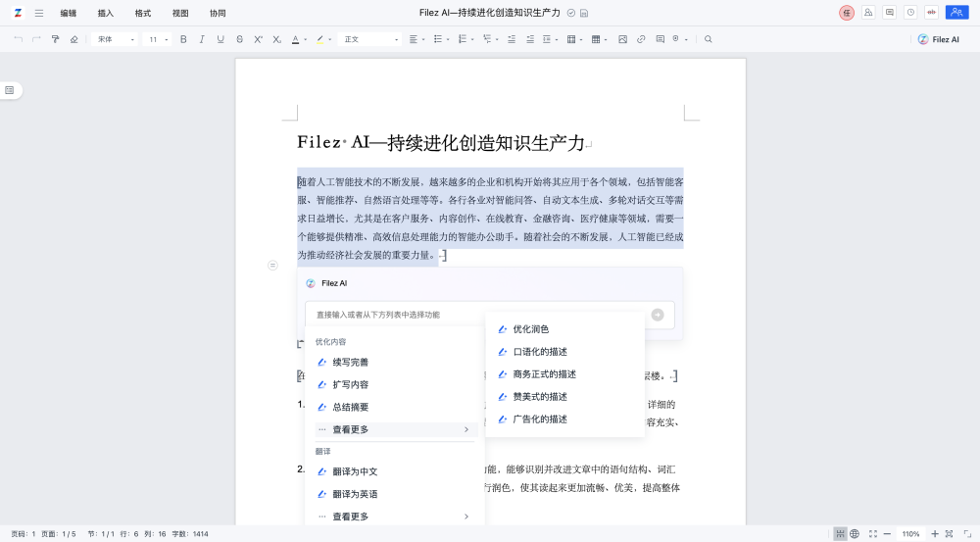This screenshot has width=980, height=542.
Task: Open the Filez AI toolbar button
Action: click(x=938, y=39)
